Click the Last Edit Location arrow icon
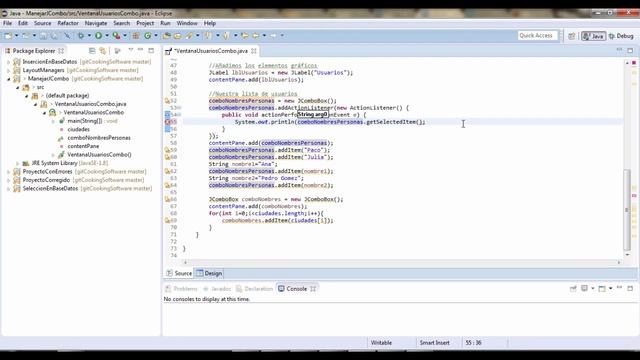 (x=245, y=36)
